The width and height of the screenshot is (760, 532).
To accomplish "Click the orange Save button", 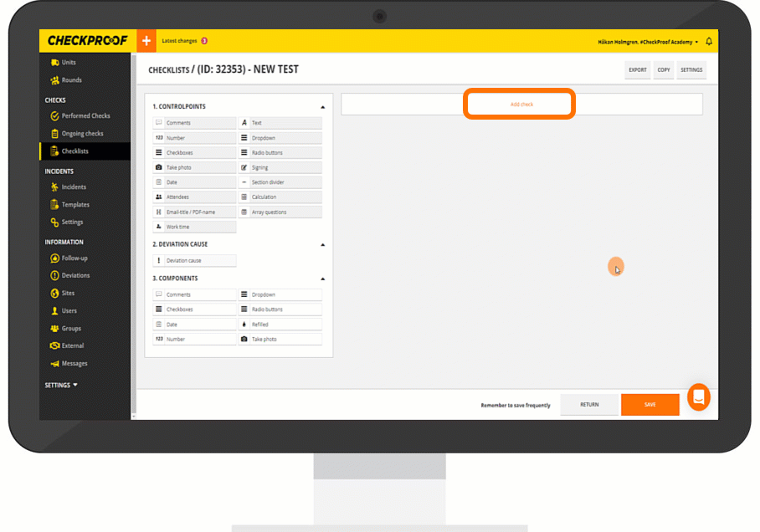I will [x=650, y=405].
